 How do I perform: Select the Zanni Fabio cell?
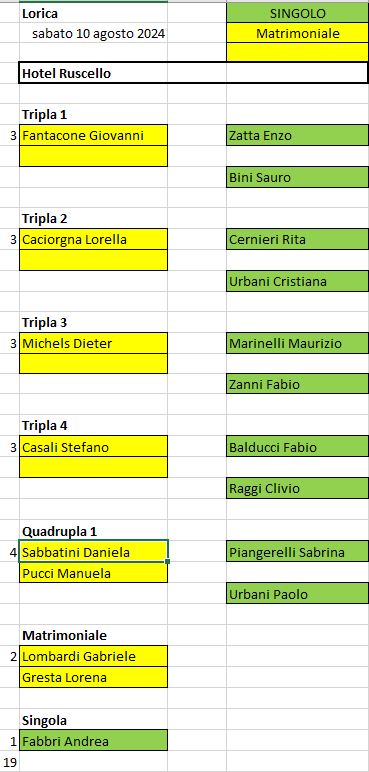coord(298,384)
